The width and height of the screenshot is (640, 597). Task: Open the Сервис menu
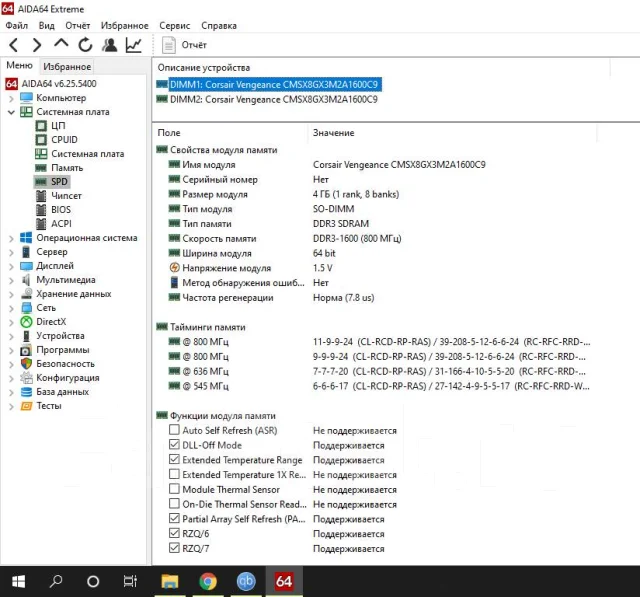[175, 26]
